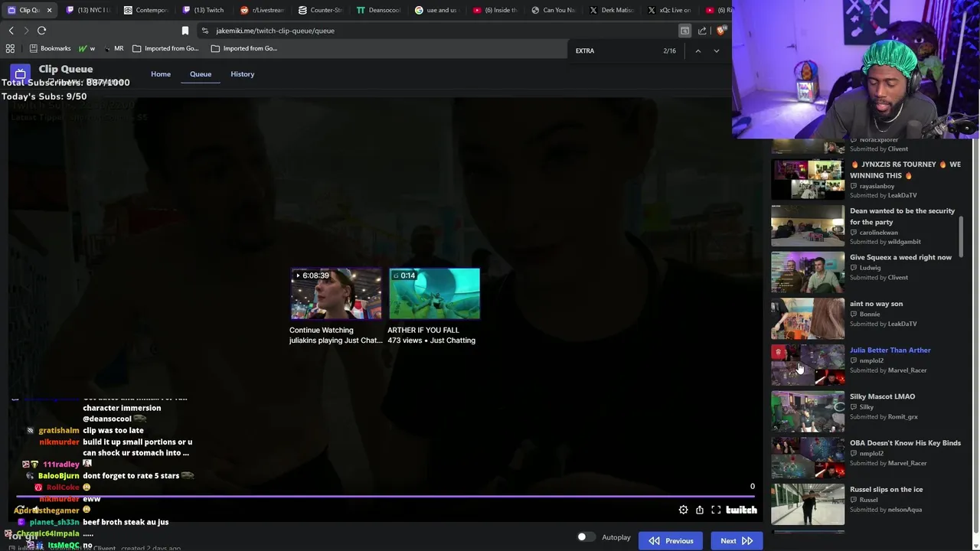The image size is (980, 551).
Task: Jump to previous find result
Action: tap(697, 51)
